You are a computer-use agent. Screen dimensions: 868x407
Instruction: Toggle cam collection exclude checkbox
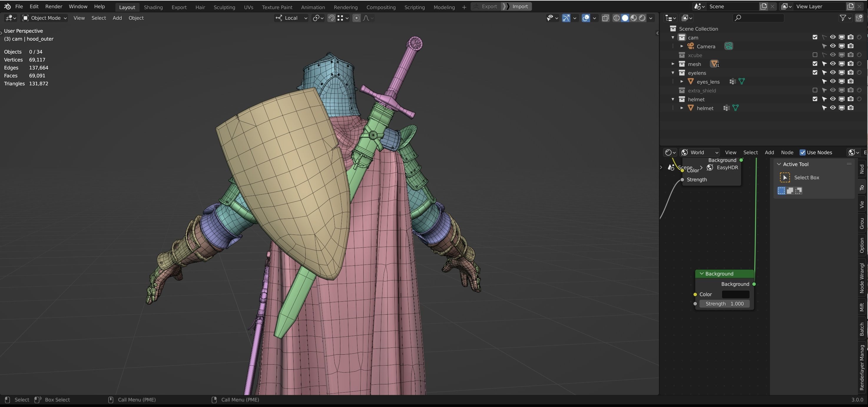815,37
